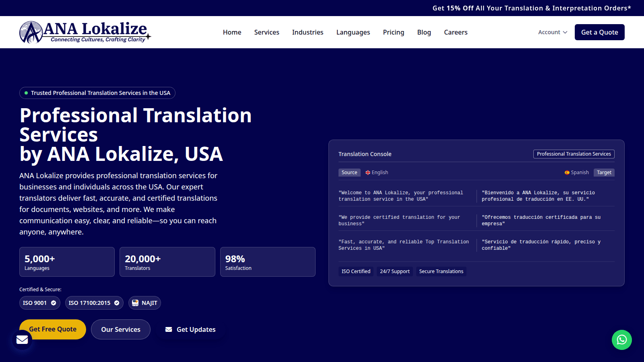Click the ISO Certified tag
This screenshot has width=644, height=362.
[356, 271]
